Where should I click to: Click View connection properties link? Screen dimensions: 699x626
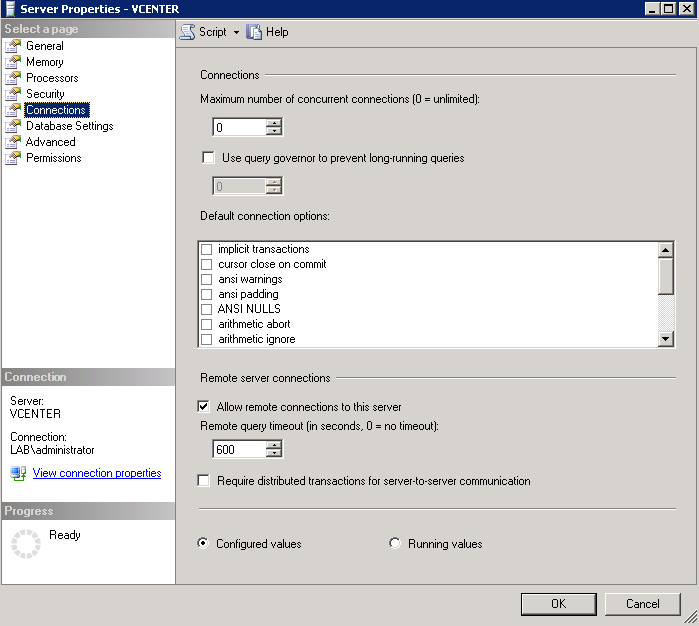coord(97,473)
